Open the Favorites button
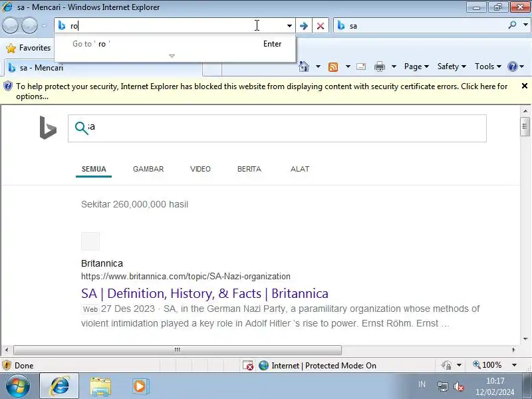The width and height of the screenshot is (532, 399). click(29, 48)
